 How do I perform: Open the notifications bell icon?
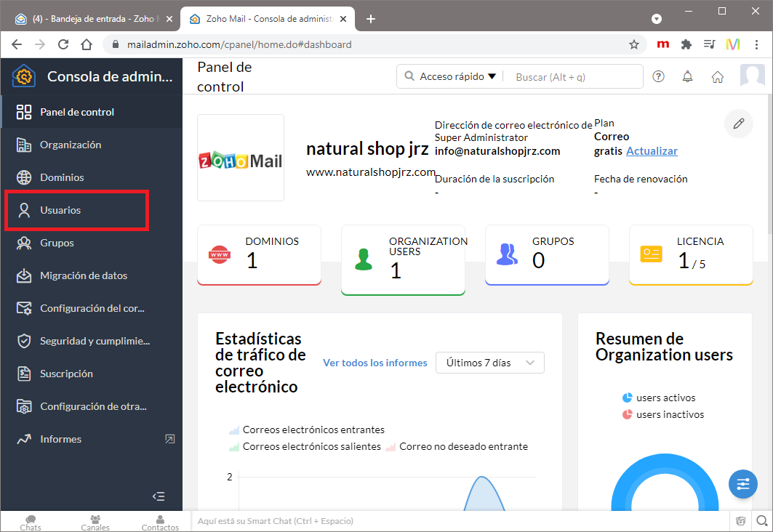[x=687, y=76]
